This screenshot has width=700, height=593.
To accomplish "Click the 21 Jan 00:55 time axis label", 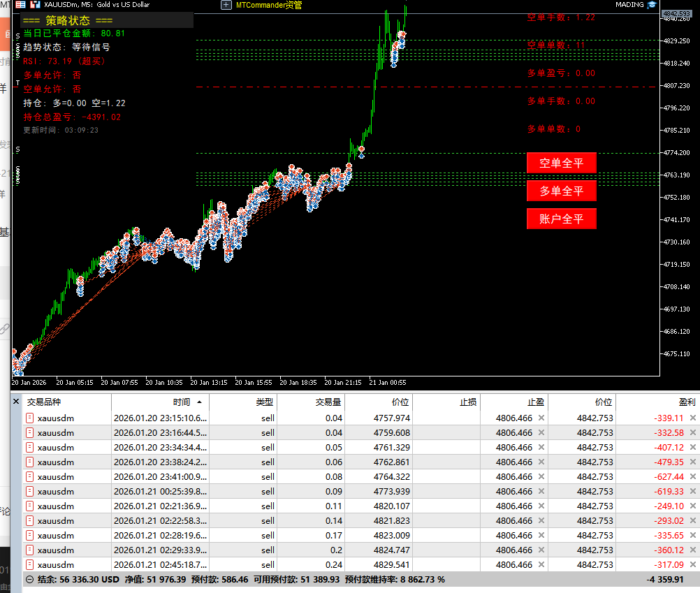I will (388, 382).
